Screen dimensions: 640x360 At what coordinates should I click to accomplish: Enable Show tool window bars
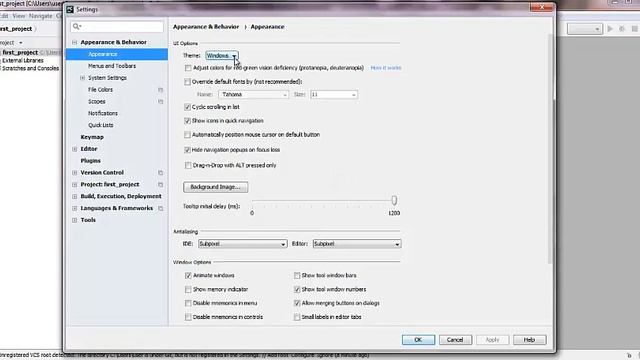pos(297,276)
